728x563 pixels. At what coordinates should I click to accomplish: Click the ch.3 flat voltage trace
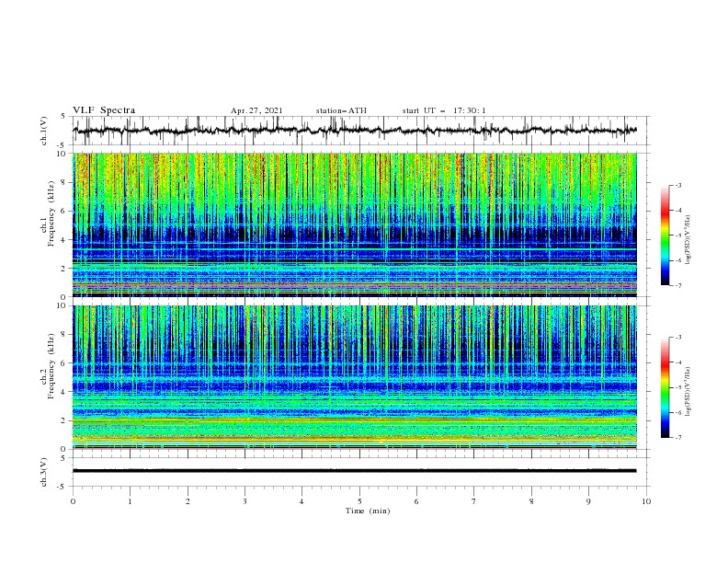(x=355, y=471)
